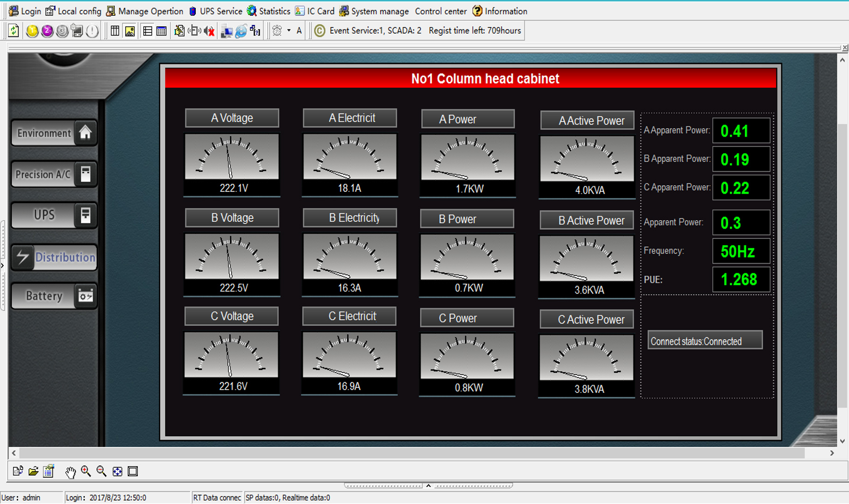Screen dimensions: 849x504
Task: Select the hand pan tool
Action: pyautogui.click(x=70, y=472)
